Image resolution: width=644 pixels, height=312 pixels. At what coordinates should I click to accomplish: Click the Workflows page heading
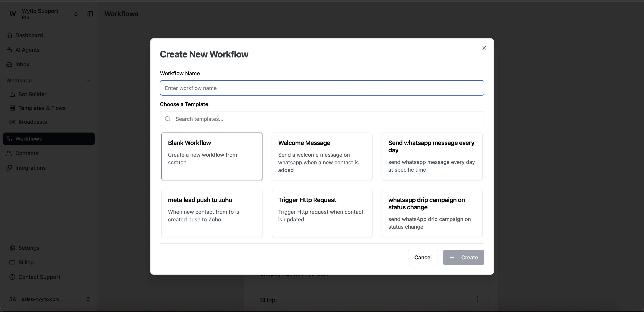[x=121, y=14]
